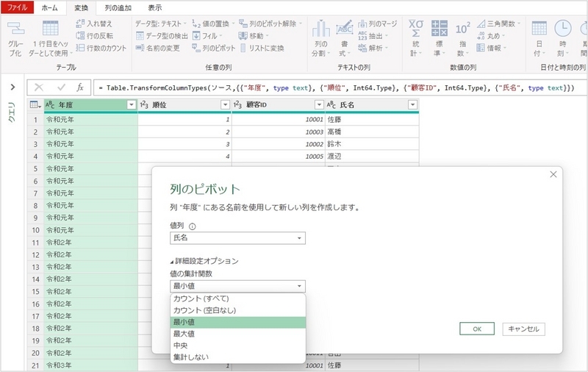Open the 移動 (Move) menu
This screenshot has height=372, width=588.
pos(254,36)
